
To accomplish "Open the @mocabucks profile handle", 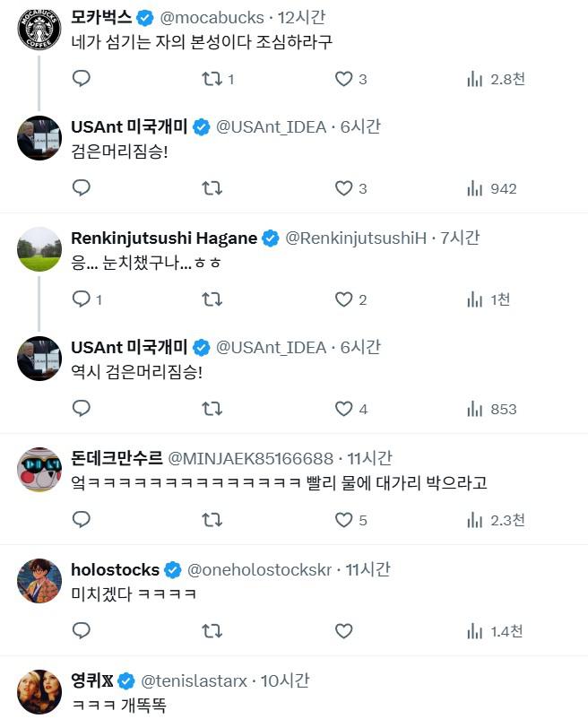I will point(212,17).
